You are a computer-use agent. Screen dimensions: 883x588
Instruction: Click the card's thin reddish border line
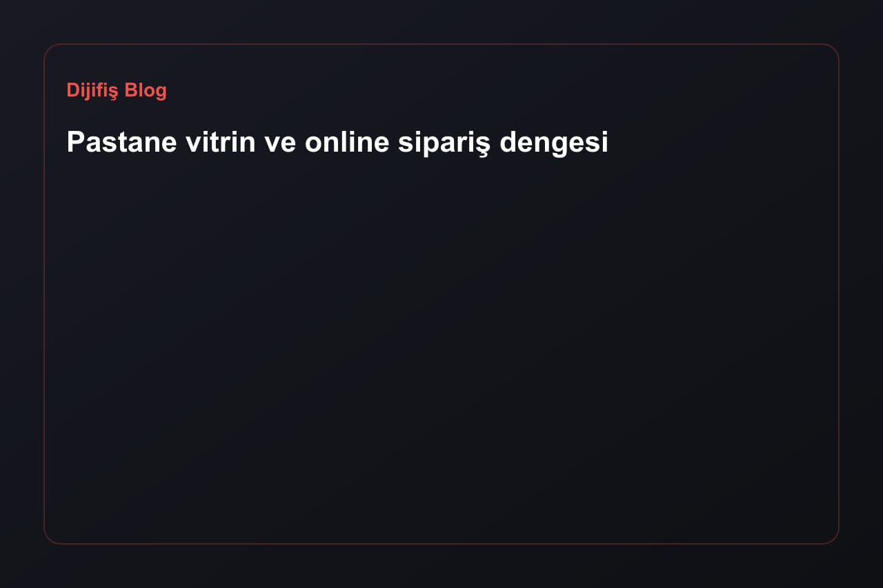[441, 44]
